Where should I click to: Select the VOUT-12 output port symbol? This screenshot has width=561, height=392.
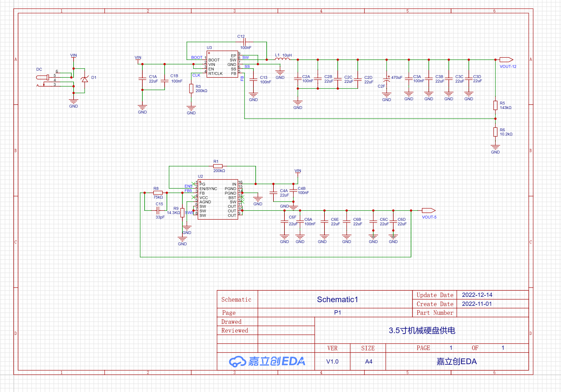tap(506, 60)
